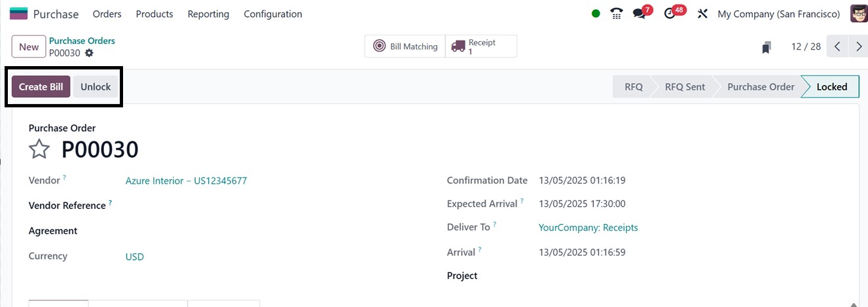868x307 pixels.
Task: Open the chat messages icon
Action: 640,14
